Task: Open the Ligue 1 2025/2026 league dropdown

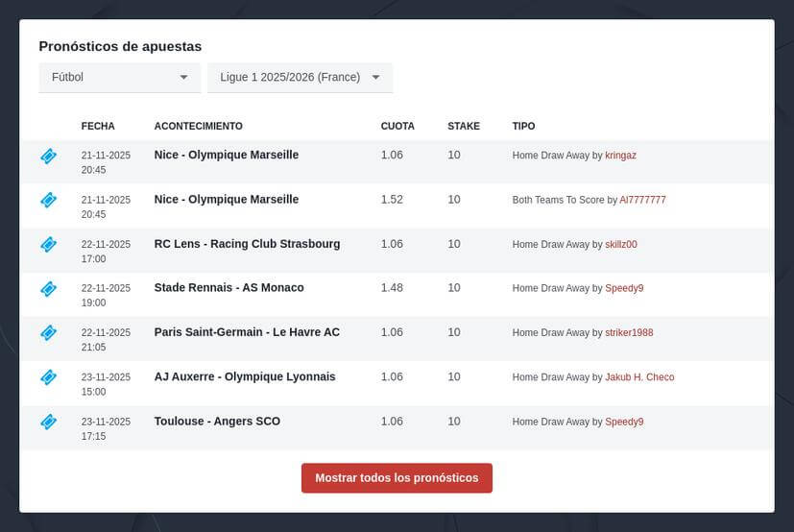Action: (x=300, y=78)
